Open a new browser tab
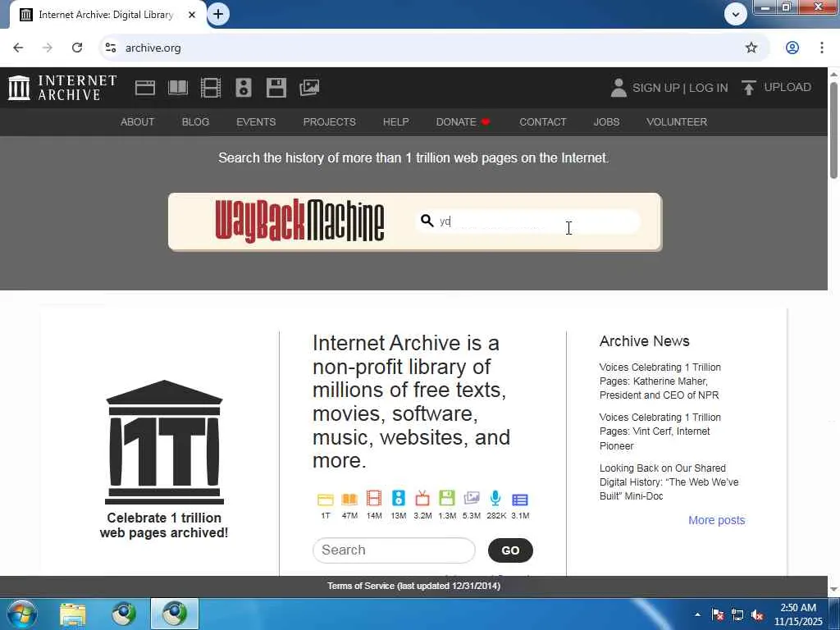 point(218,14)
